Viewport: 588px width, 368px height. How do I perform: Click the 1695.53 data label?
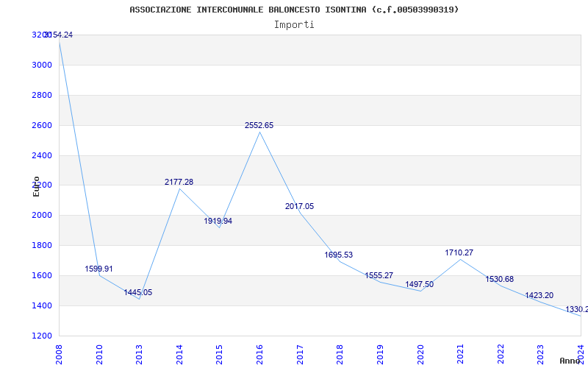tap(339, 255)
